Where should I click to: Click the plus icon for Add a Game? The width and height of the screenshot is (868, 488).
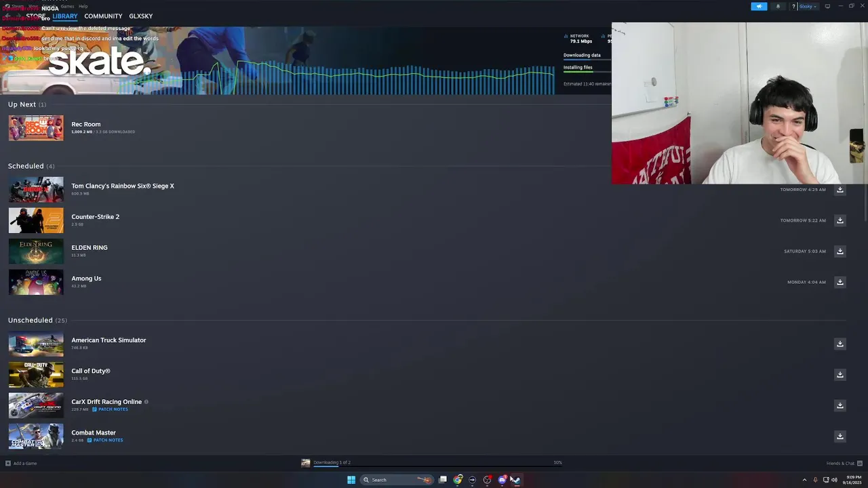click(8, 464)
